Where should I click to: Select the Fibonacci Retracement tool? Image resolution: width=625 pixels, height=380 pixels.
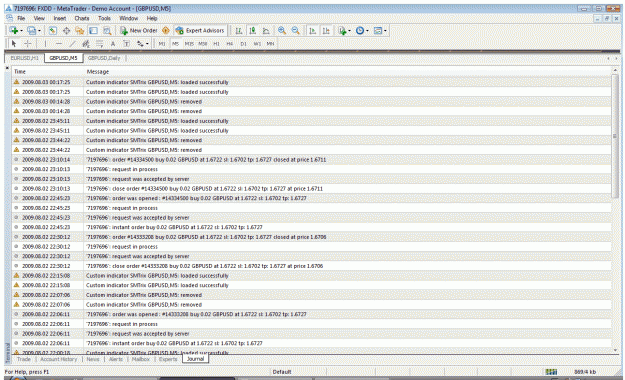99,43
